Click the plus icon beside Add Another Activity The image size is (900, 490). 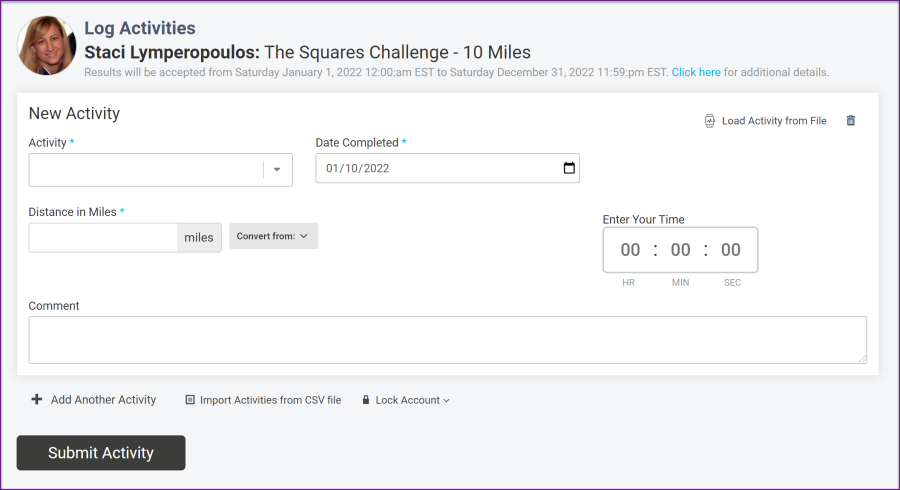point(37,400)
